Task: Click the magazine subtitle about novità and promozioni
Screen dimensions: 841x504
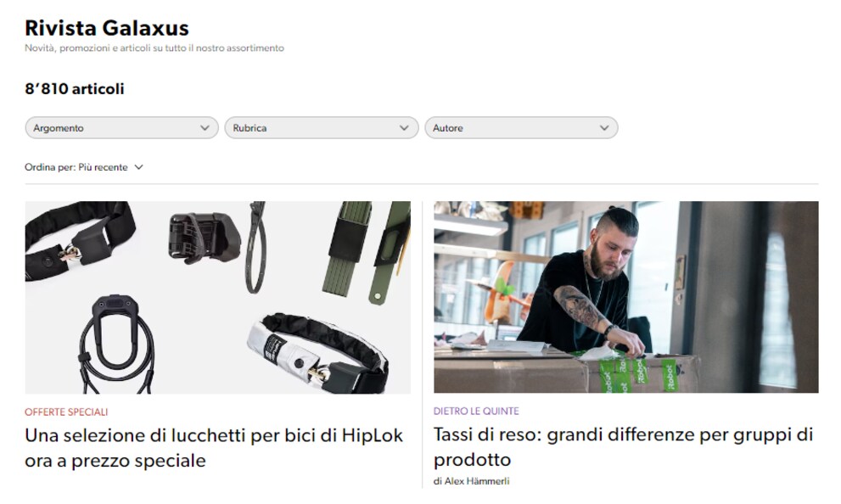Action: tap(154, 48)
